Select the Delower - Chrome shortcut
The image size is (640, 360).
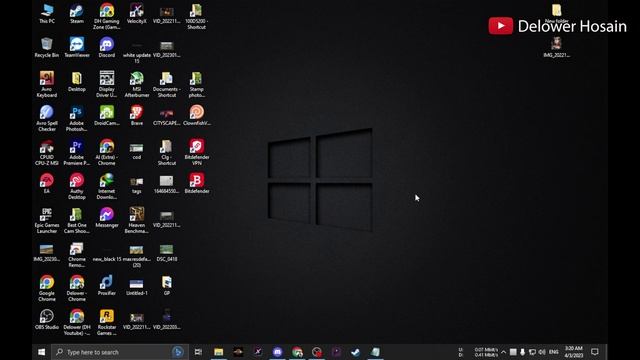[x=77, y=288]
